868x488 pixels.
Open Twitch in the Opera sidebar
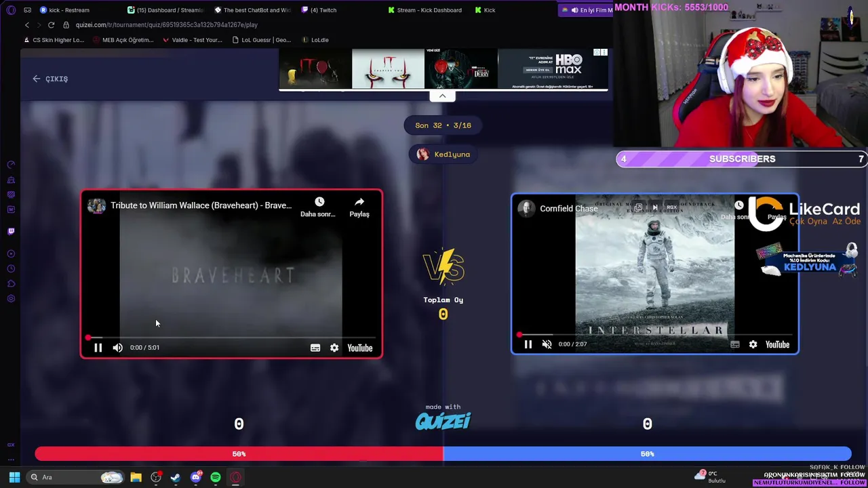pyautogui.click(x=11, y=231)
